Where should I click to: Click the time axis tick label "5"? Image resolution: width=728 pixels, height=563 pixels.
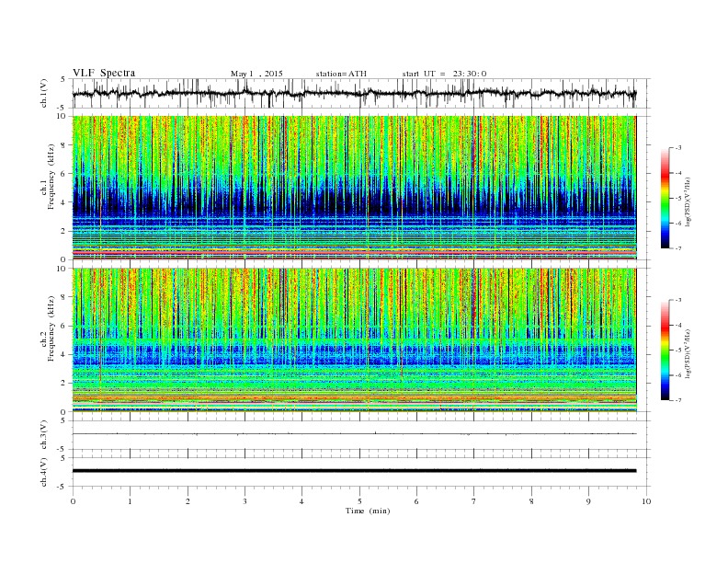(359, 501)
